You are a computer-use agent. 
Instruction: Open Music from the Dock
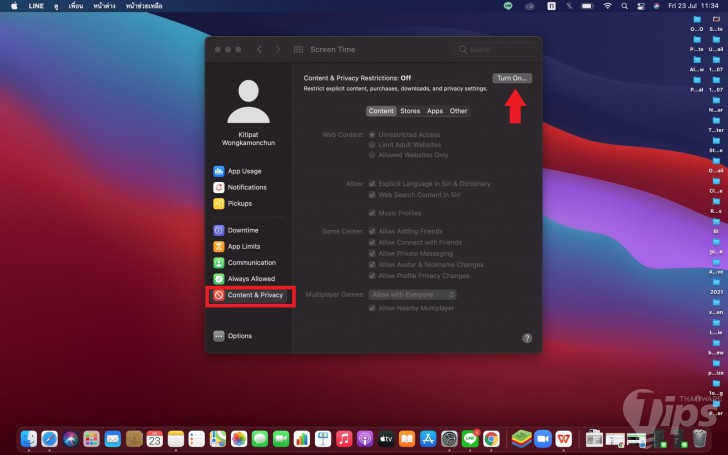(344, 438)
